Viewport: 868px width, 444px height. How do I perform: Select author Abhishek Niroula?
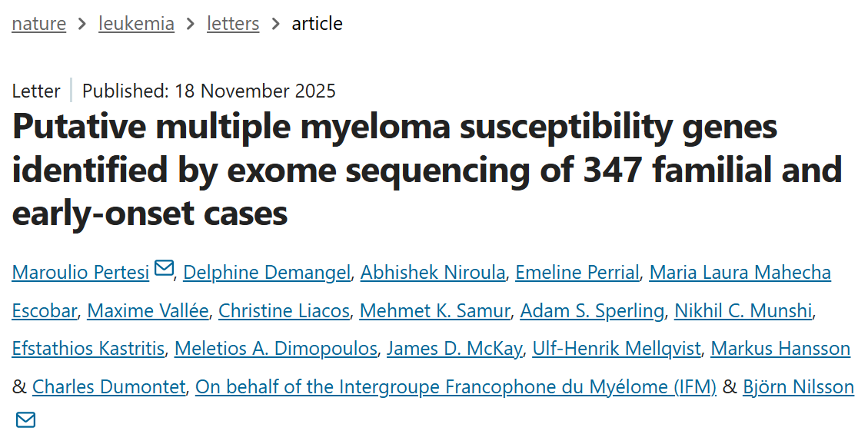click(432, 272)
